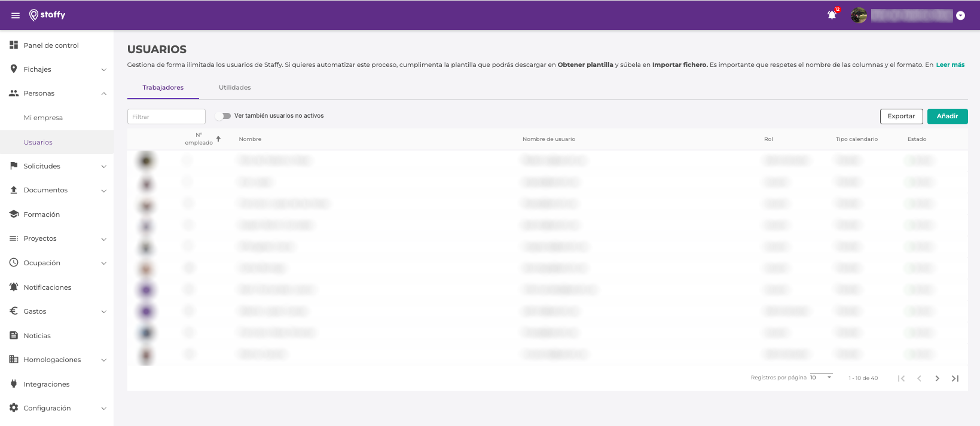This screenshot has height=426, width=980.
Task: Open the hamburger menu icon
Action: [x=16, y=16]
